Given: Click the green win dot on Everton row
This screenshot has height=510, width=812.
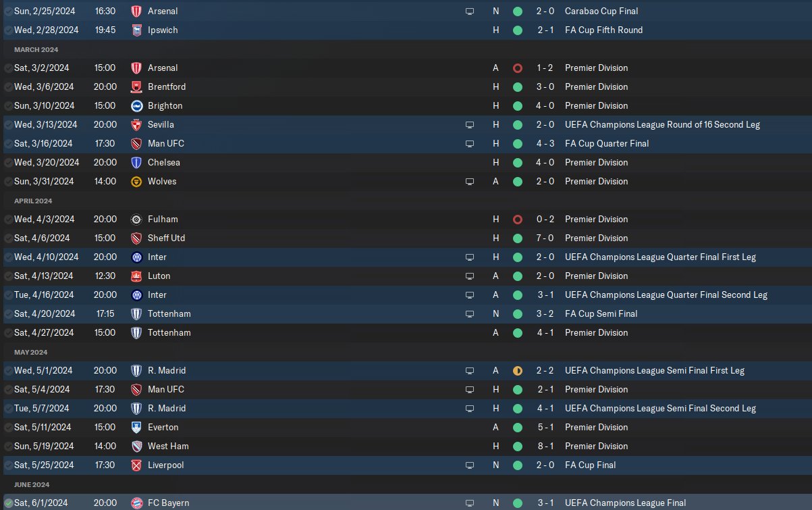Looking at the screenshot, I should (x=518, y=427).
